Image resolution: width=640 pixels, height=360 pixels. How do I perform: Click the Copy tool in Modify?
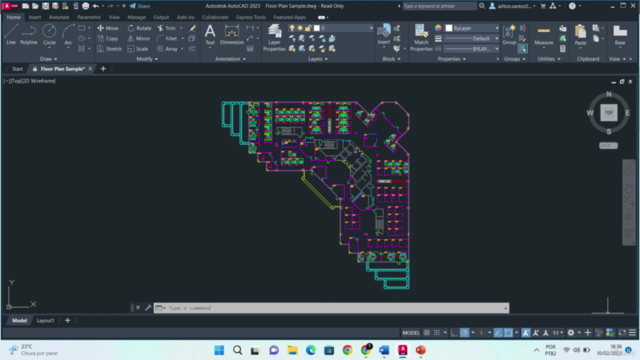pyautogui.click(x=108, y=38)
